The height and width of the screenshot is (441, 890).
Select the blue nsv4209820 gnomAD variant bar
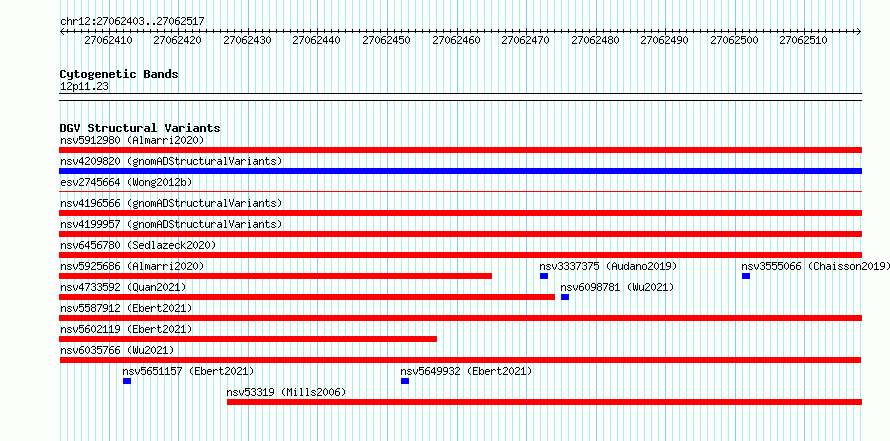point(460,171)
